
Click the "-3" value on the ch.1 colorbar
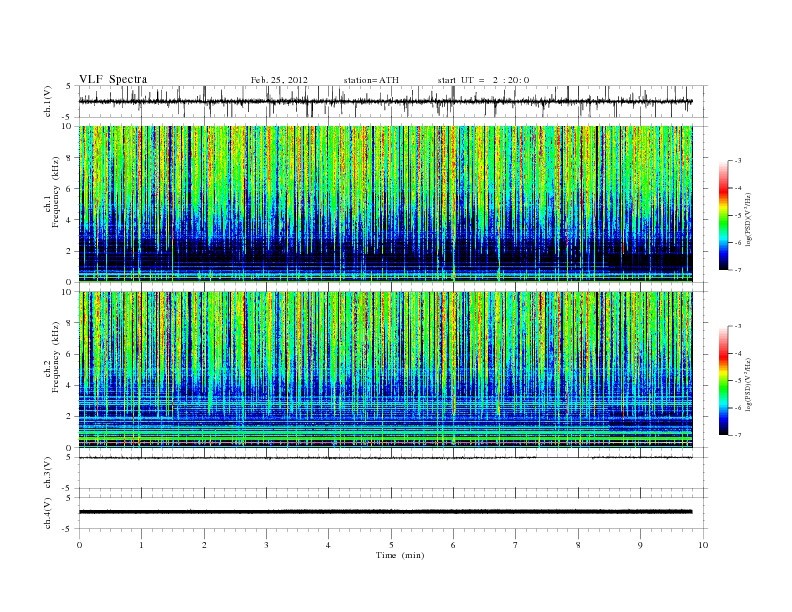[x=738, y=161]
